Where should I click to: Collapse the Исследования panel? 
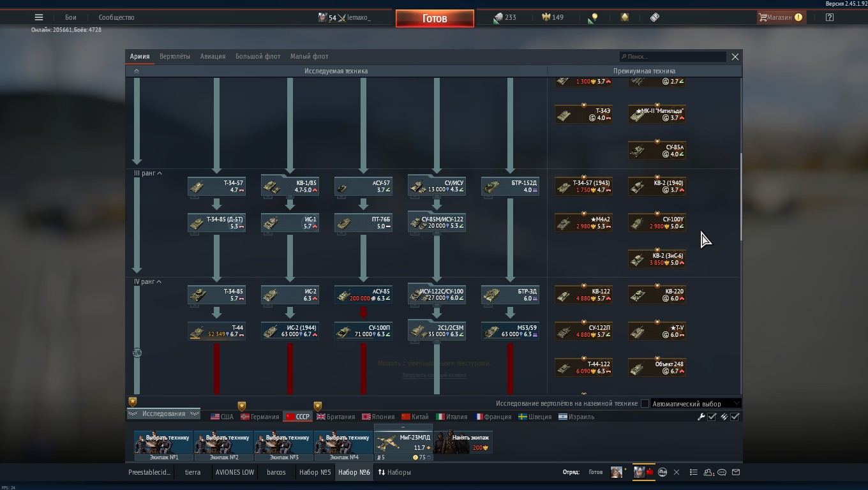[x=163, y=413]
